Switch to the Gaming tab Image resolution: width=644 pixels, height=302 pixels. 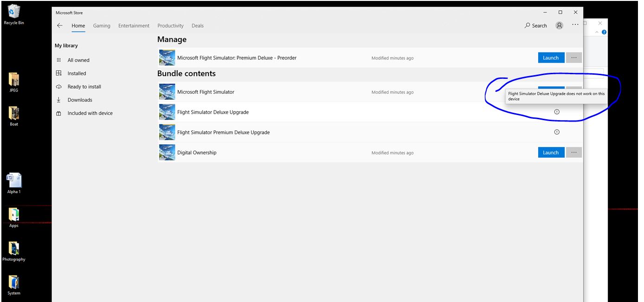(102, 26)
